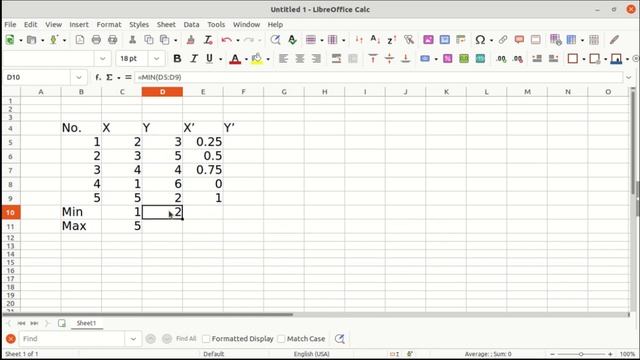Click the highlighting color swatch
Image resolution: width=640 pixels, height=360 pixels.
pos(257,59)
